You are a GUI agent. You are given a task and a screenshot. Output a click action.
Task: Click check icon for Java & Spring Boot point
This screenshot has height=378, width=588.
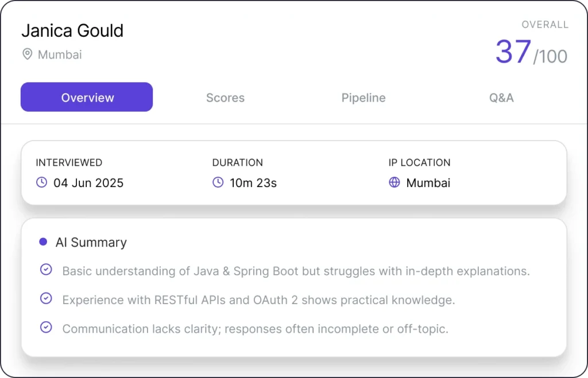pyautogui.click(x=46, y=270)
